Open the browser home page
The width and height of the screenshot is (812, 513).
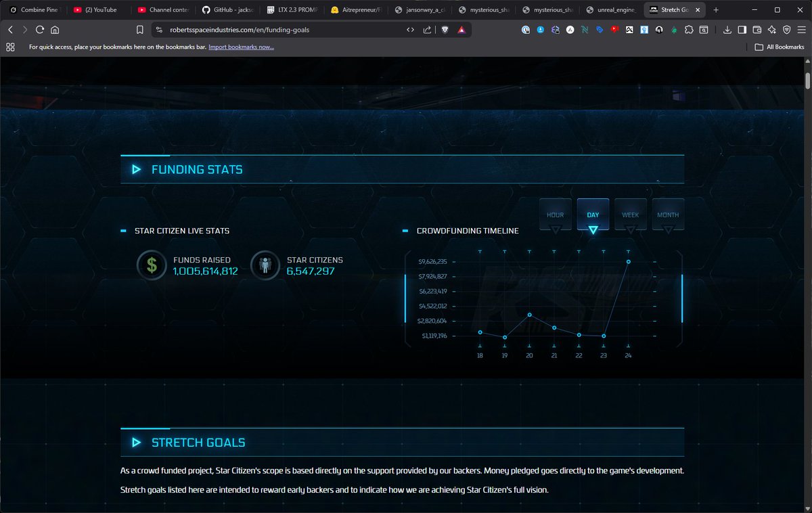(55, 30)
